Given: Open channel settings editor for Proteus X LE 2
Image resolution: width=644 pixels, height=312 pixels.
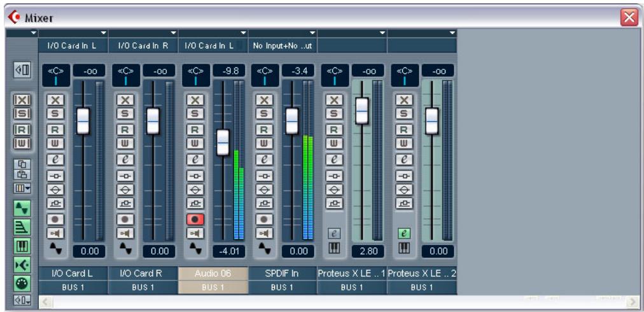Looking at the screenshot, I should [x=404, y=159].
